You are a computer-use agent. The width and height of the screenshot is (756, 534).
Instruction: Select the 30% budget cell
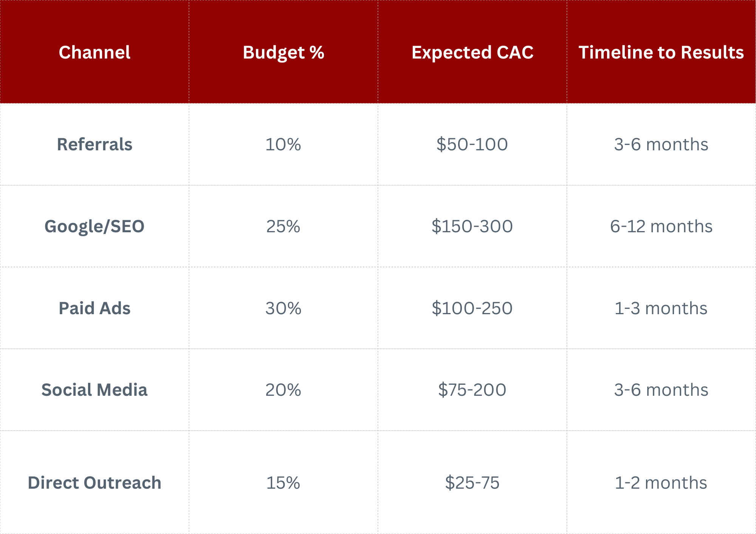coord(283,308)
